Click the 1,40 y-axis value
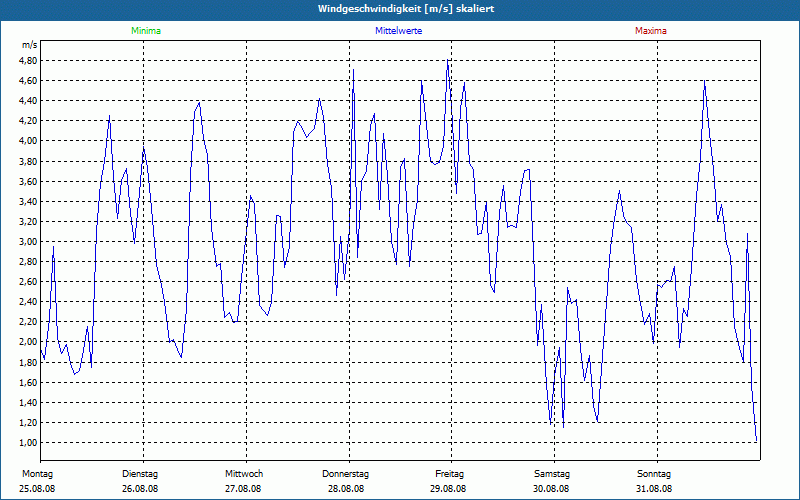Image resolution: width=800 pixels, height=500 pixels. tap(30, 403)
